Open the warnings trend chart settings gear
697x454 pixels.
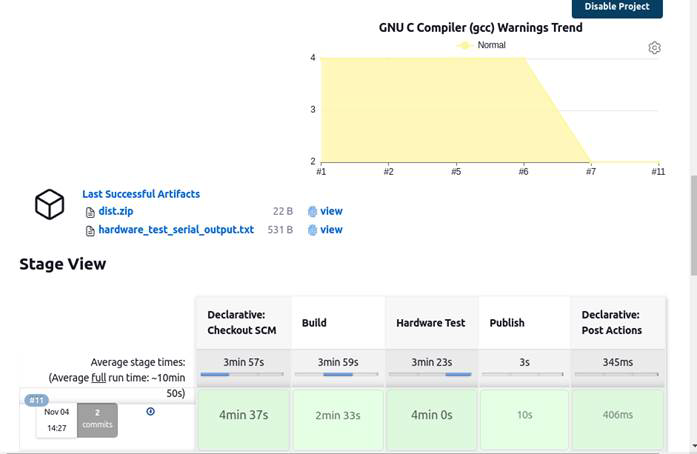coord(654,48)
